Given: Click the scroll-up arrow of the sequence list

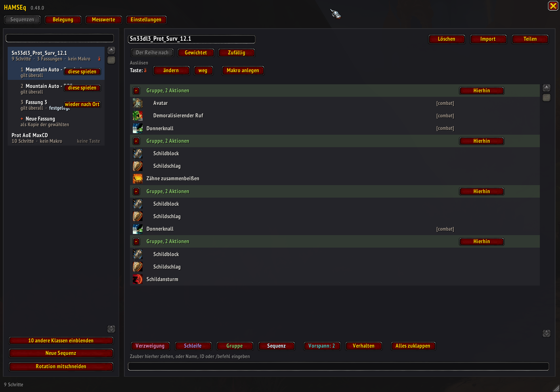Looking at the screenshot, I should coord(111,50).
